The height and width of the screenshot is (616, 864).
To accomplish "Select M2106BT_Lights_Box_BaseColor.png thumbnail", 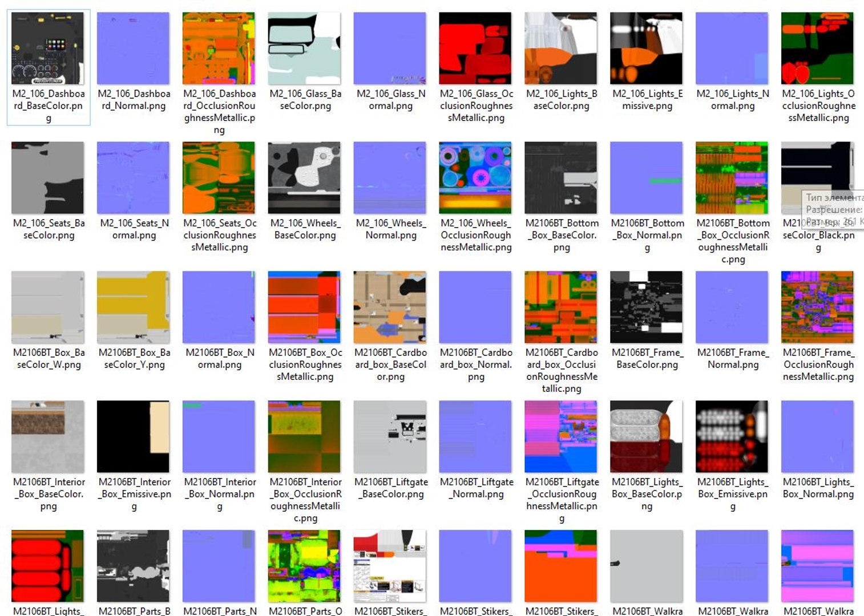I will pos(647,437).
